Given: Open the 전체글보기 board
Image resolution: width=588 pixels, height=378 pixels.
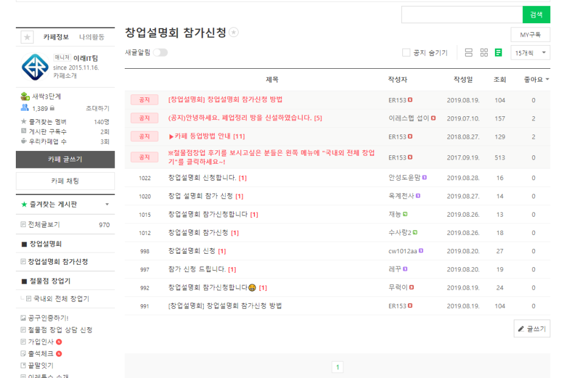Looking at the screenshot, I should pos(44,225).
